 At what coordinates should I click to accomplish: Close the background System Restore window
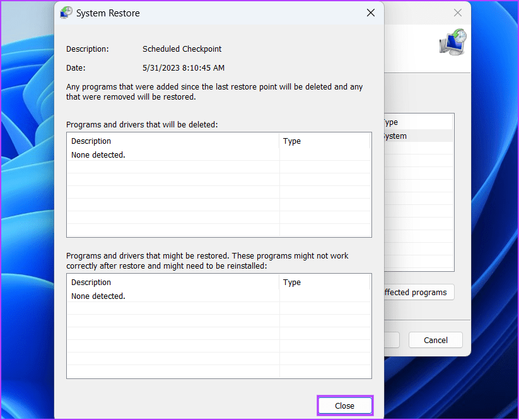[x=457, y=13]
